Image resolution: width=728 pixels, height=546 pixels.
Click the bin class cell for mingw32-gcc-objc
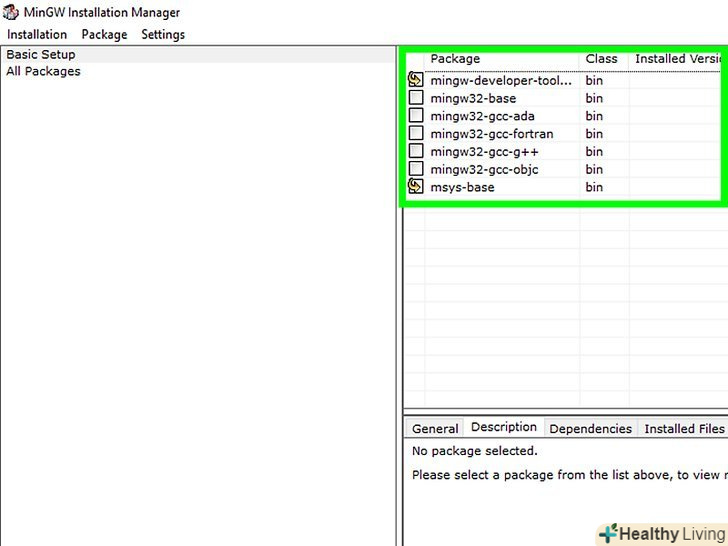[594, 169]
